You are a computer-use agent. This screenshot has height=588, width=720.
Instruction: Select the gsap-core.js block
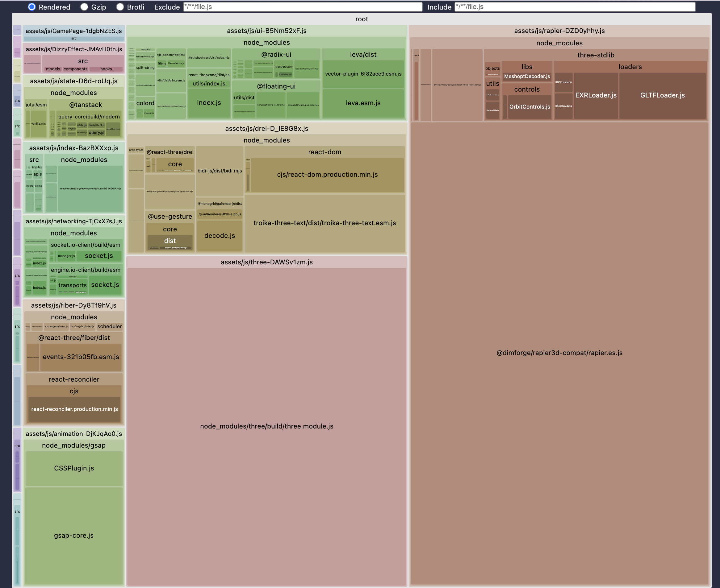point(73,536)
